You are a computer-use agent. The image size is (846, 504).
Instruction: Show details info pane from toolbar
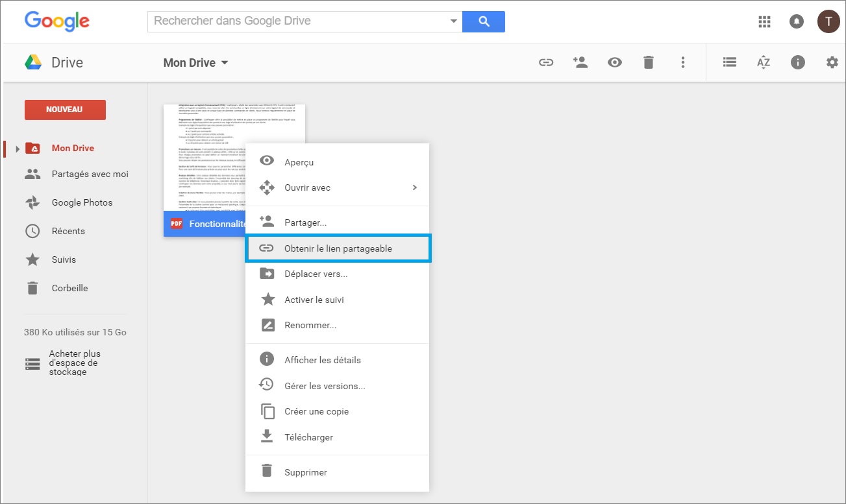point(798,62)
